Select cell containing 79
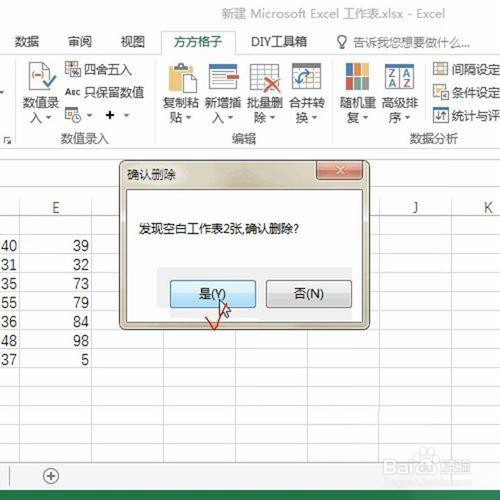Screen dimensions: 500x500 [56, 303]
